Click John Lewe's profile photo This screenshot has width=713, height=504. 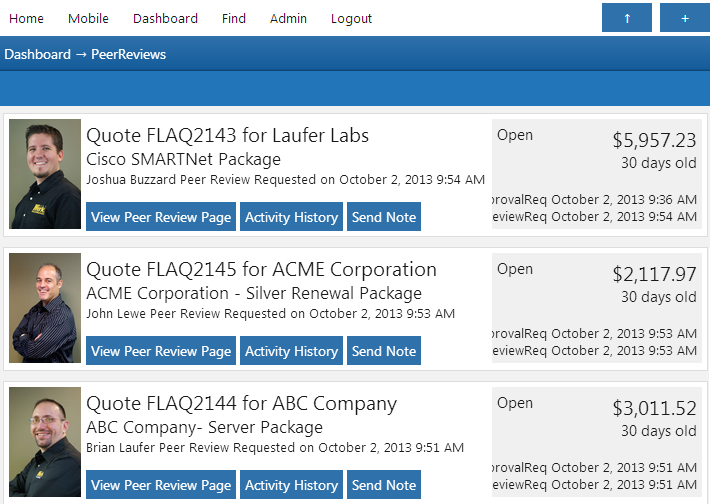(x=45, y=308)
